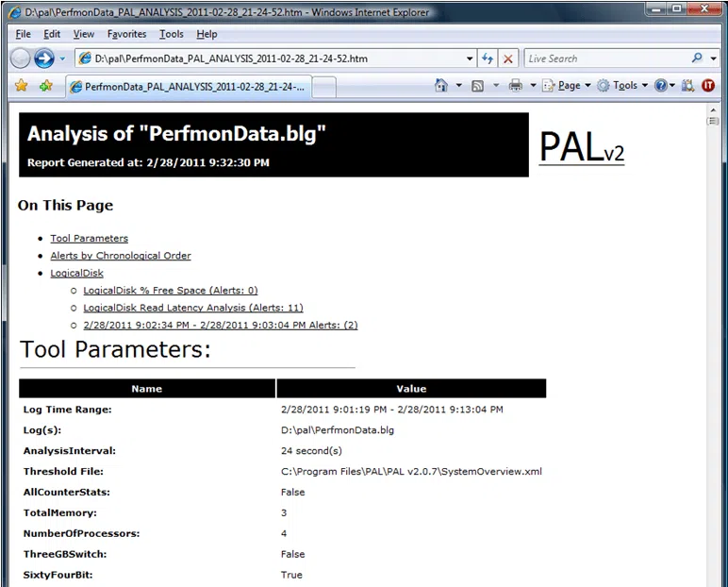Screen dimensions: 728x587
Task: Open the Tools gear command menu
Action: 622,86
